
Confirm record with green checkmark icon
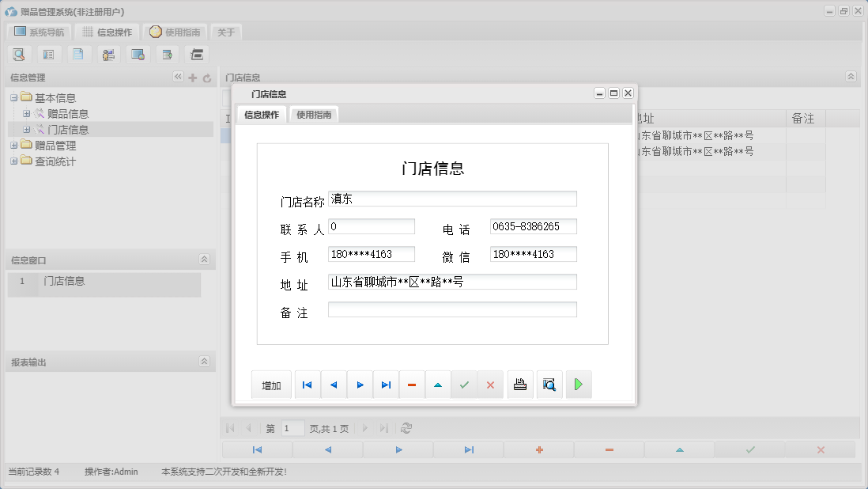point(464,385)
